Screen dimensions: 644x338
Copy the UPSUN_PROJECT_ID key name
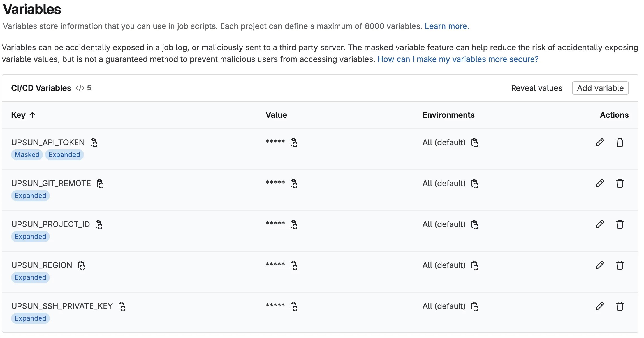point(99,224)
